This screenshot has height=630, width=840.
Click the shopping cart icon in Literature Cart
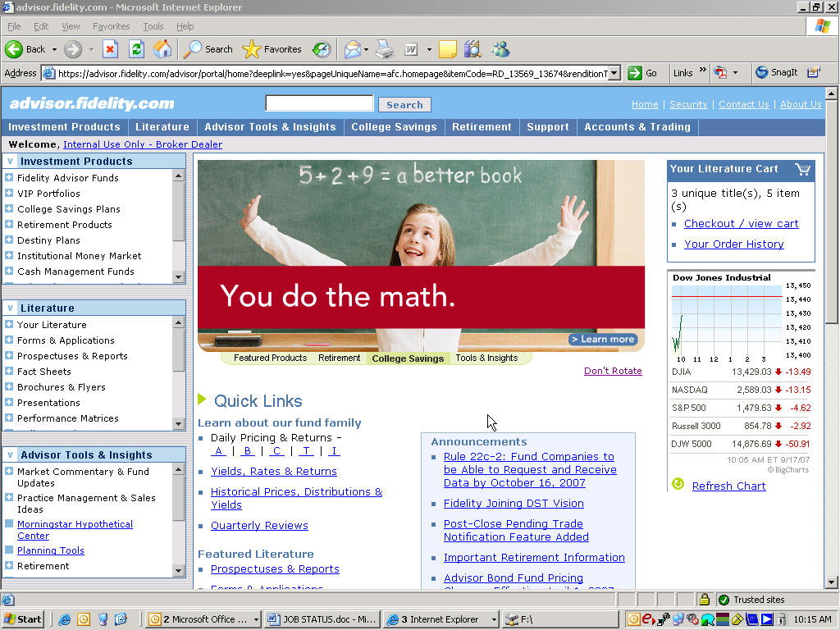[802, 169]
